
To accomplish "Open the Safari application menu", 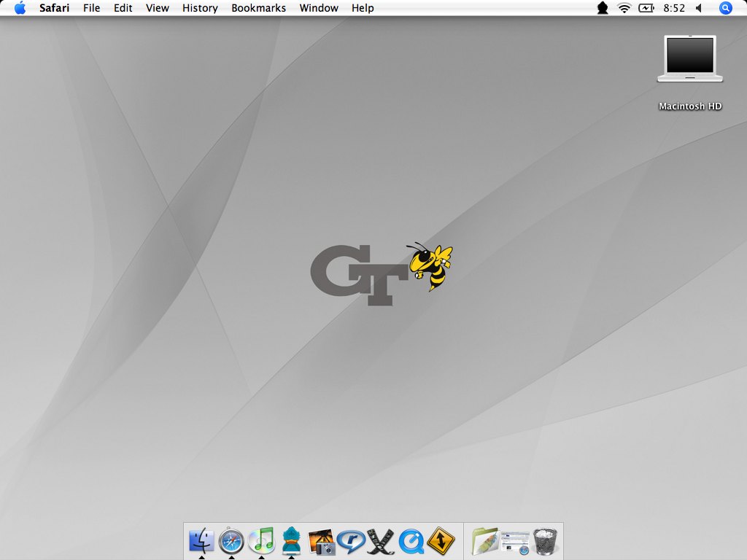I will coord(54,8).
